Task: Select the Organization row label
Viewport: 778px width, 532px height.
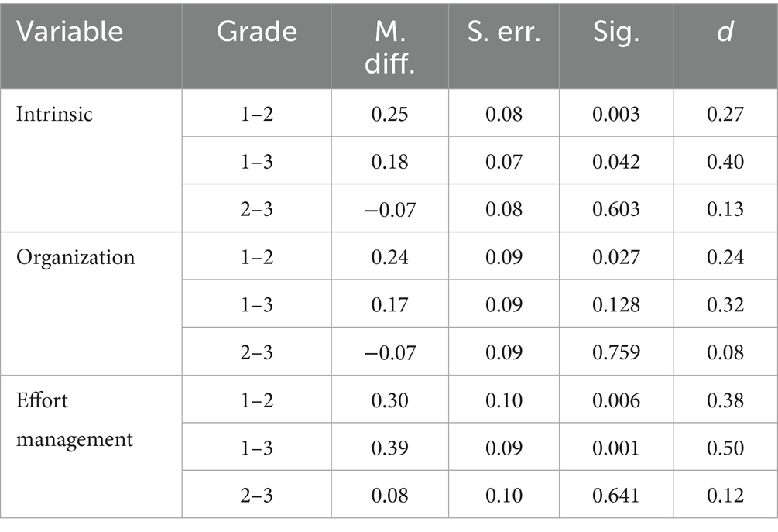Action: (x=76, y=257)
